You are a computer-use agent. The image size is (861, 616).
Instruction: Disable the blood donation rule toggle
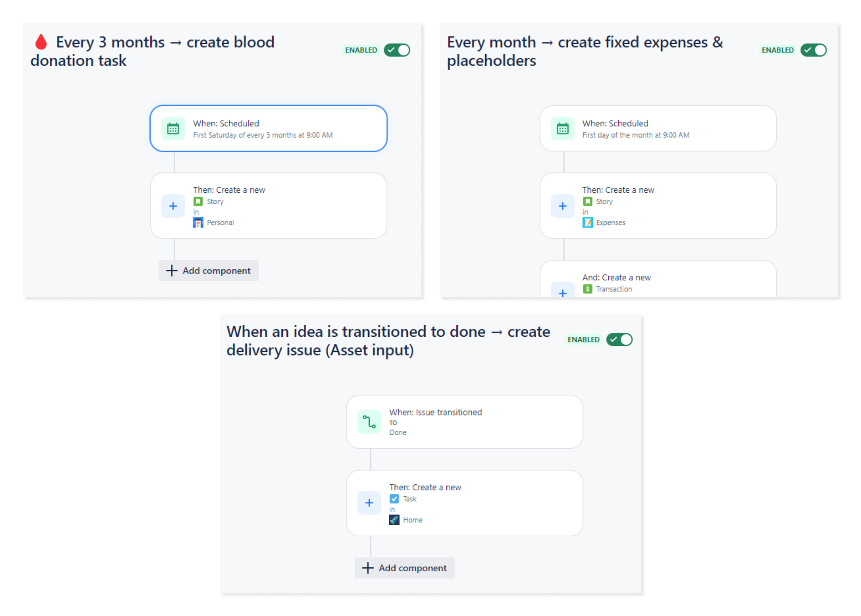coord(397,50)
